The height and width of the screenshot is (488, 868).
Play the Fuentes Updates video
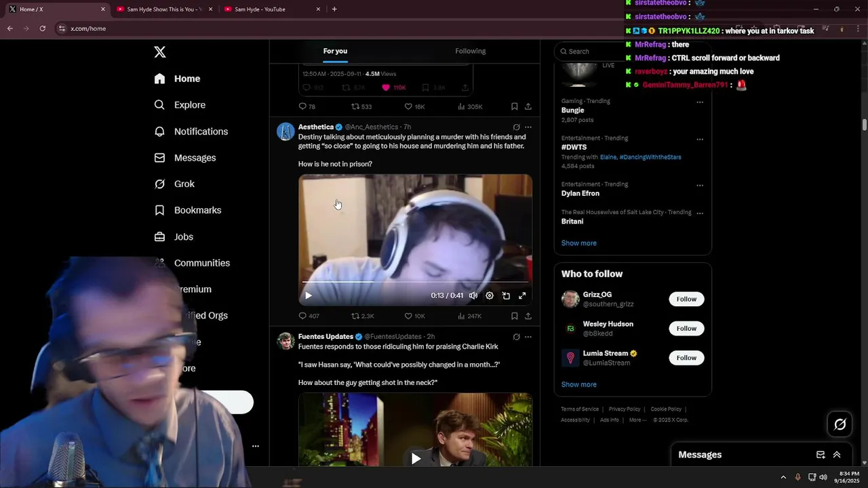[x=416, y=459]
